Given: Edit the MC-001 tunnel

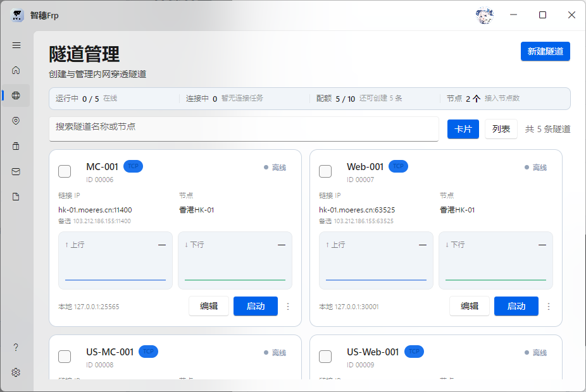Looking at the screenshot, I should pyautogui.click(x=209, y=306).
